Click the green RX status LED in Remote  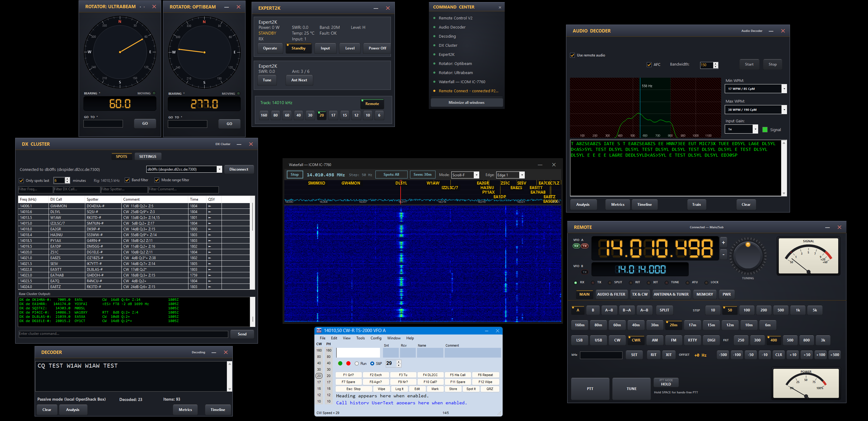(x=575, y=283)
